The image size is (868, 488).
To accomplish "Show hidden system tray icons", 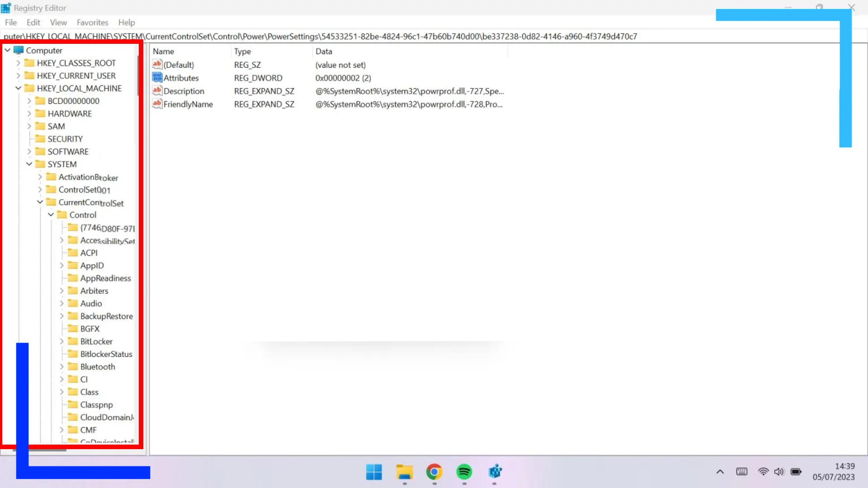I will pyautogui.click(x=720, y=472).
